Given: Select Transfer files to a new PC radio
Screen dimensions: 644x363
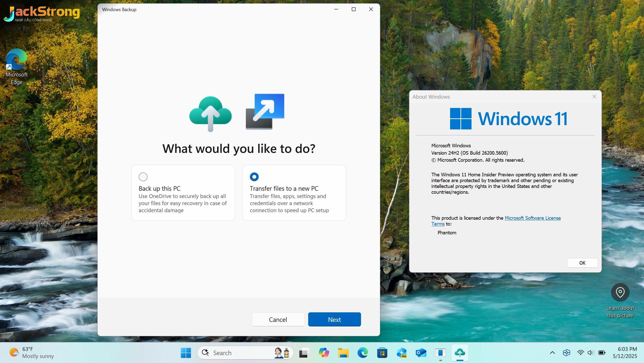Looking at the screenshot, I should point(254,177).
